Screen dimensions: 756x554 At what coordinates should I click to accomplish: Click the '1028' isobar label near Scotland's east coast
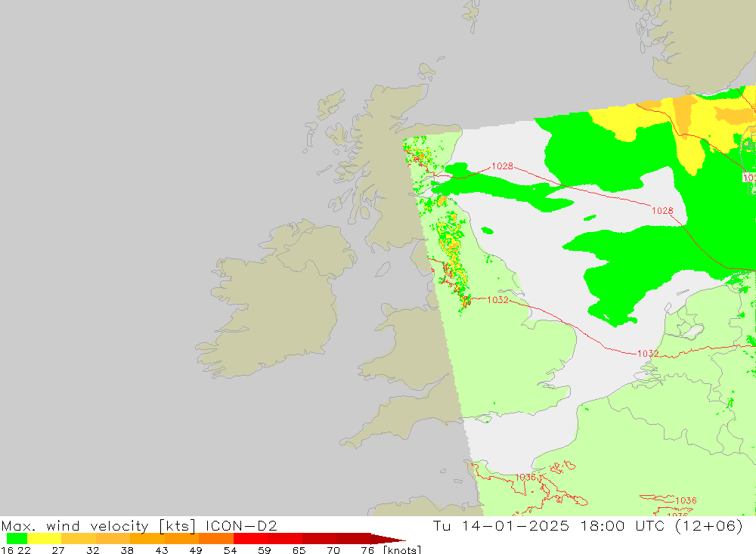coord(503,166)
